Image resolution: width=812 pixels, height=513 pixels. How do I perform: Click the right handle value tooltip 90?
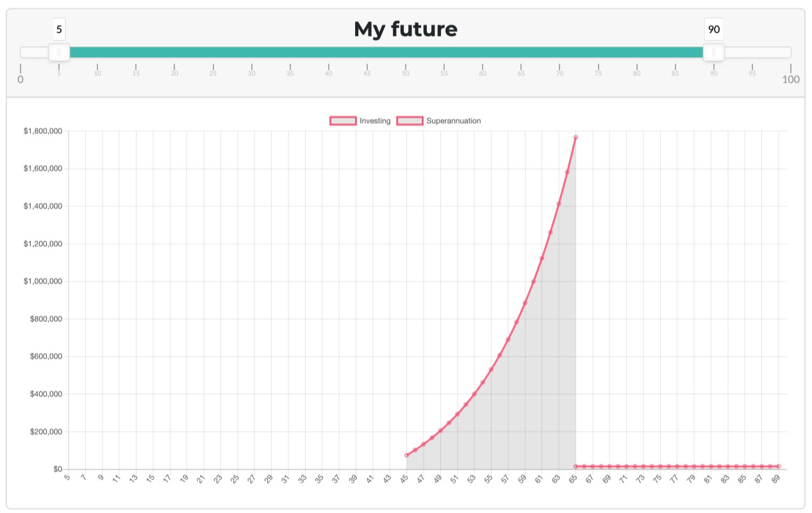(x=714, y=29)
